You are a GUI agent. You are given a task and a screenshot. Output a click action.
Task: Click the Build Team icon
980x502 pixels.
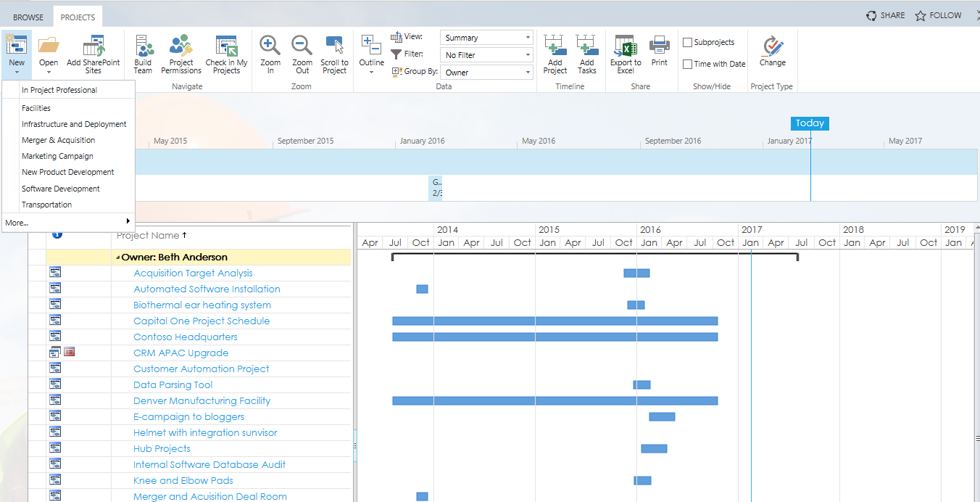click(144, 48)
